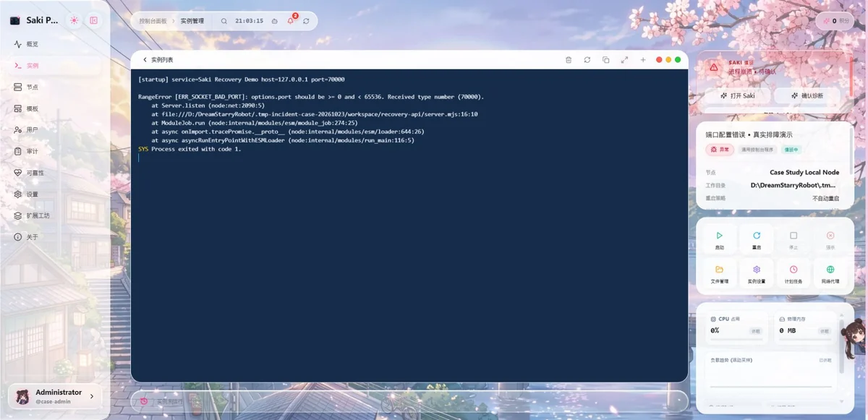Go back to 实例列表
Image resolution: width=868 pixels, height=420 pixels.
pos(158,60)
